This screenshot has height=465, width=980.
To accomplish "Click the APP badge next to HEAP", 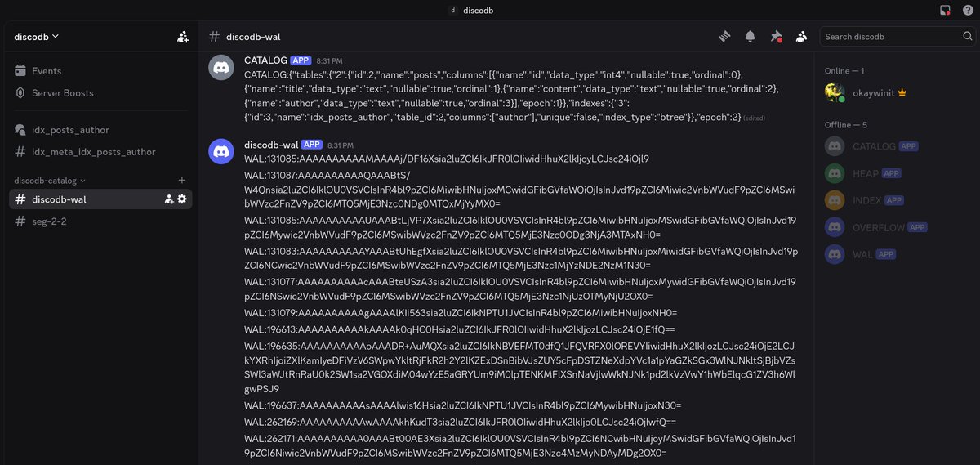I will [x=890, y=174].
